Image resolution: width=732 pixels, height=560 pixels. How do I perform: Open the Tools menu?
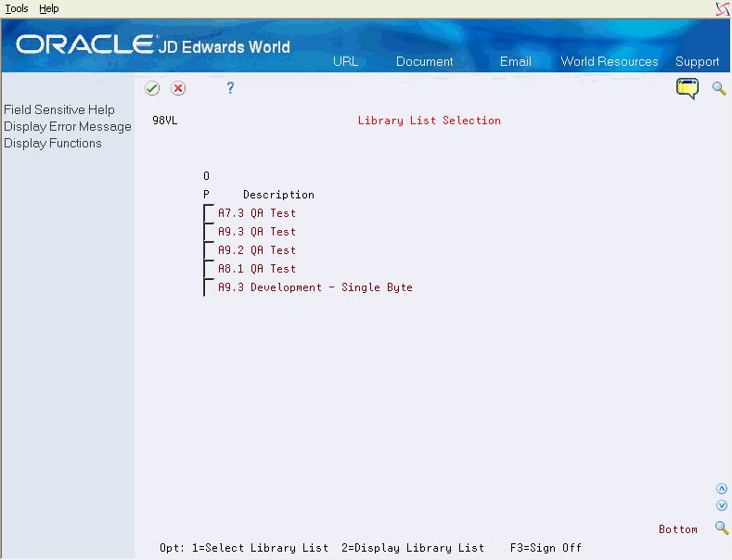pyautogui.click(x=17, y=8)
